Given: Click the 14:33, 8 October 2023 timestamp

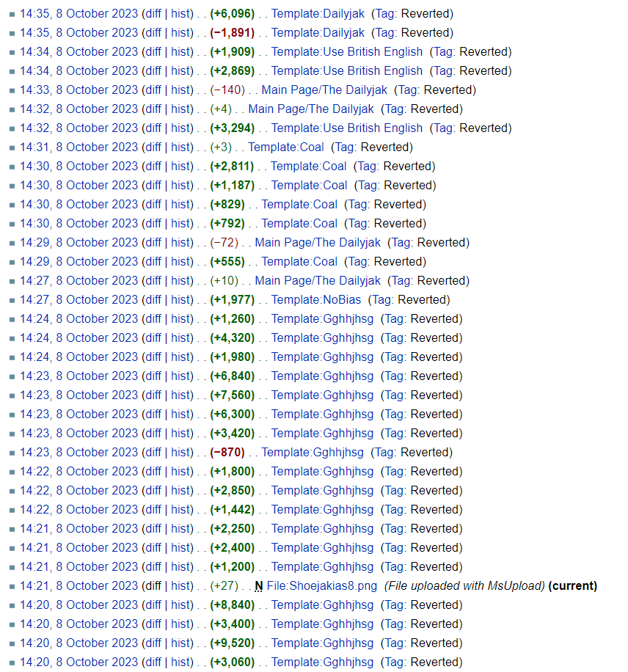Looking at the screenshot, I should click(78, 90).
